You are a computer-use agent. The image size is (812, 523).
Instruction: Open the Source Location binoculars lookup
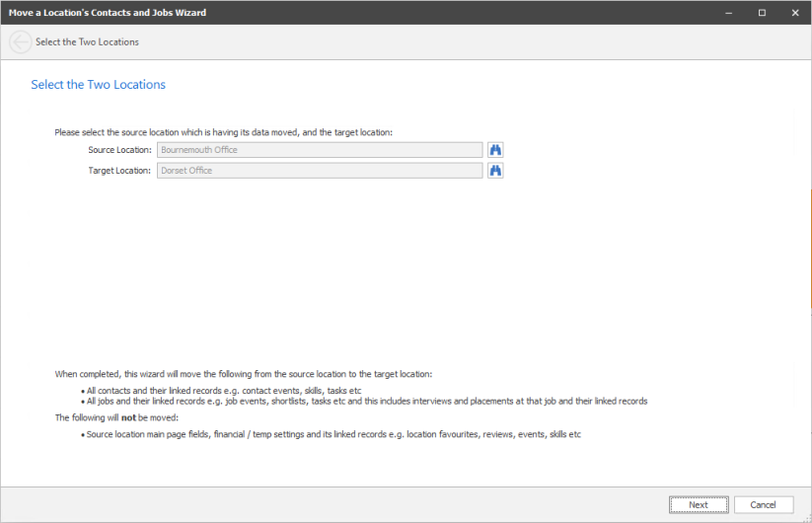[496, 150]
